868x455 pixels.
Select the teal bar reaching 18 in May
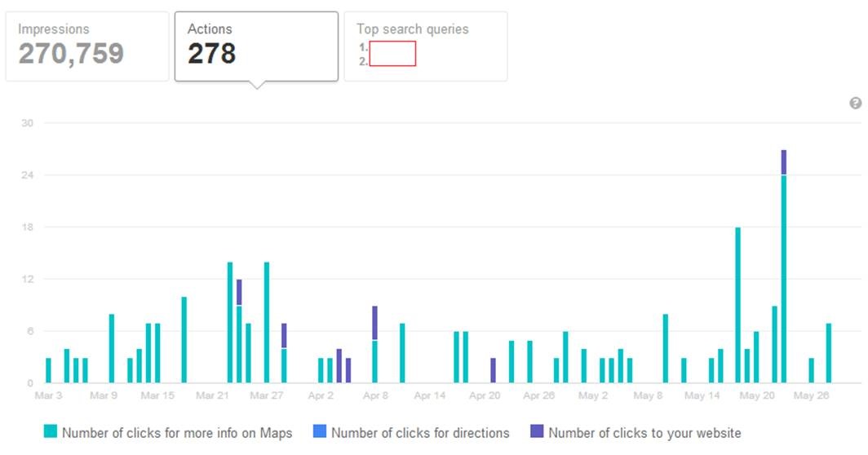(738, 305)
